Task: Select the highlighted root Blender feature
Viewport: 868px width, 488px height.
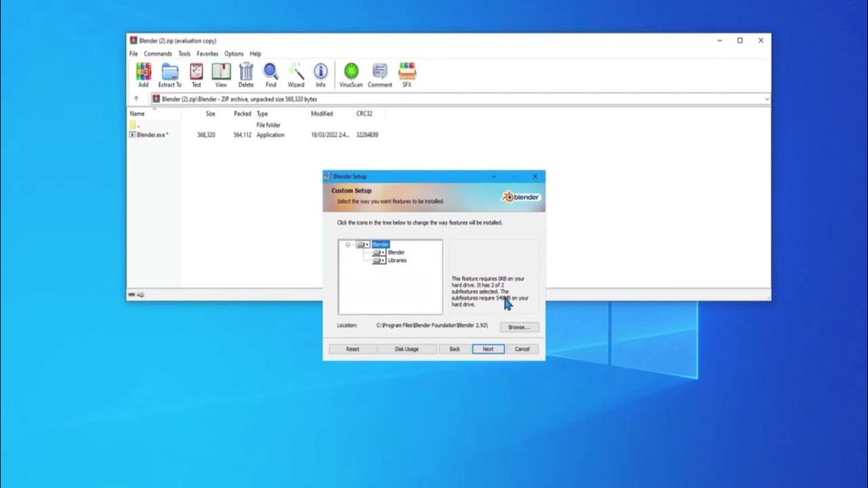Action: click(x=380, y=245)
